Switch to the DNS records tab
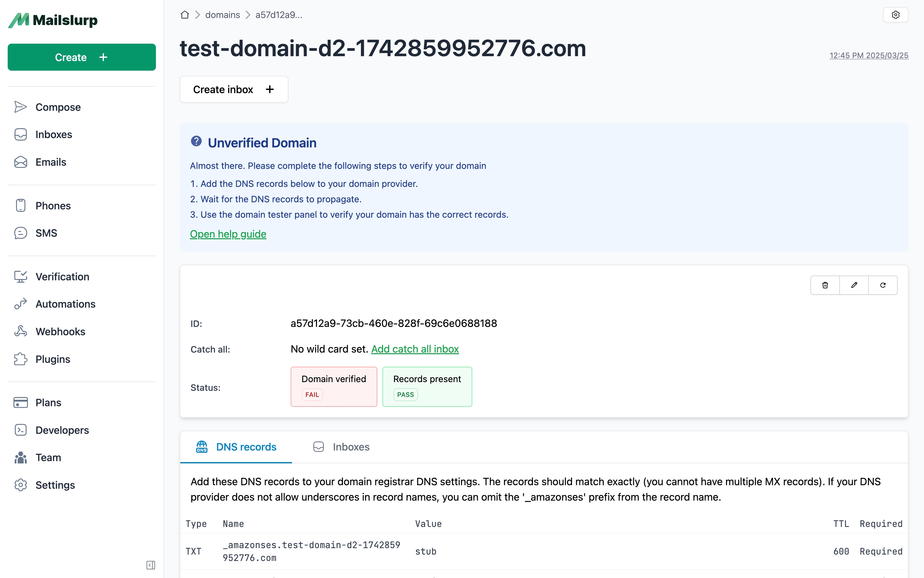 236,447
